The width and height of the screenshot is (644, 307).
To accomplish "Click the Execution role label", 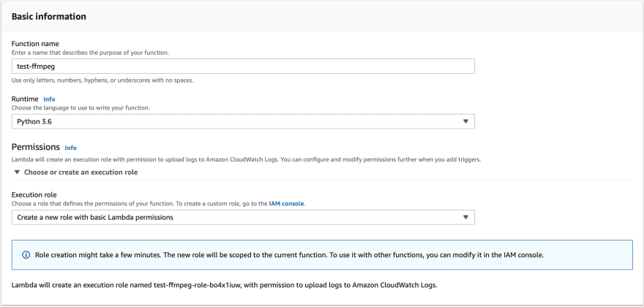I will point(34,195).
